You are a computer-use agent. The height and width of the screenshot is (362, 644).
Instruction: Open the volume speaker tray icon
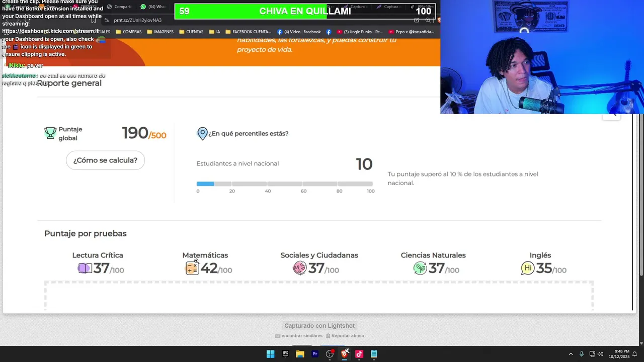[x=600, y=354]
